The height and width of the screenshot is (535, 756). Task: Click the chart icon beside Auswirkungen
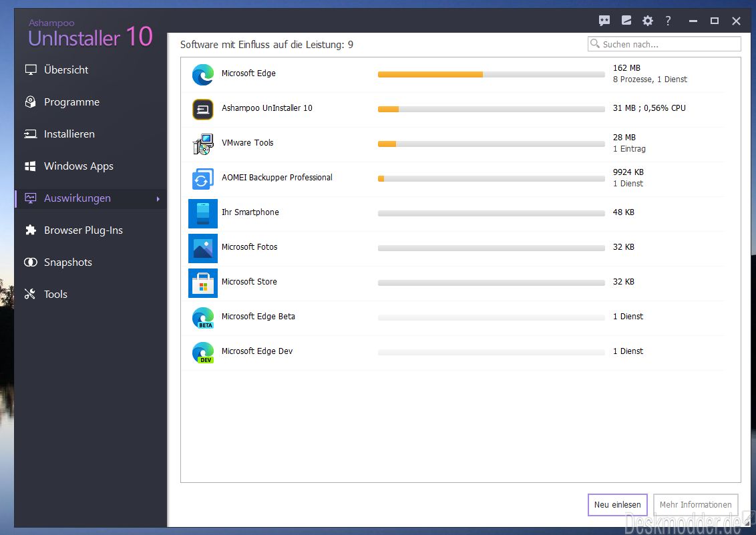pos(30,198)
